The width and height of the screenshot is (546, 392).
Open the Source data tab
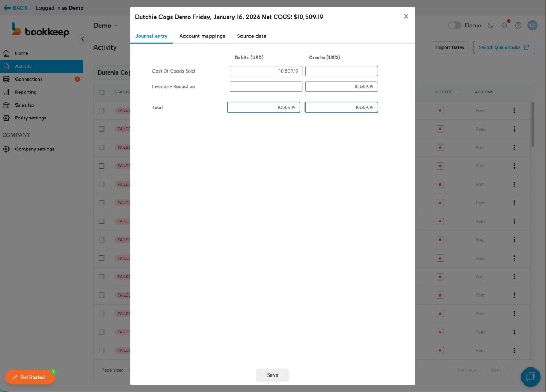tap(251, 36)
